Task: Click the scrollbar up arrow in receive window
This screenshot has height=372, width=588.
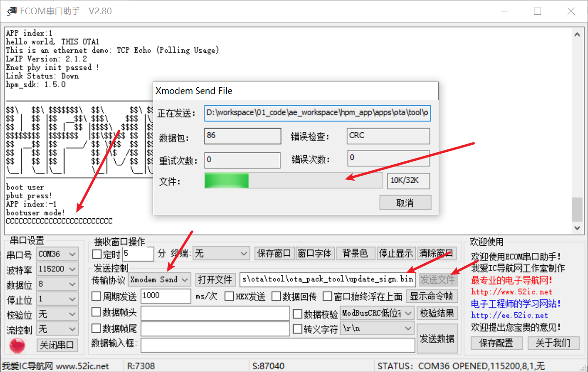Action: pos(577,35)
